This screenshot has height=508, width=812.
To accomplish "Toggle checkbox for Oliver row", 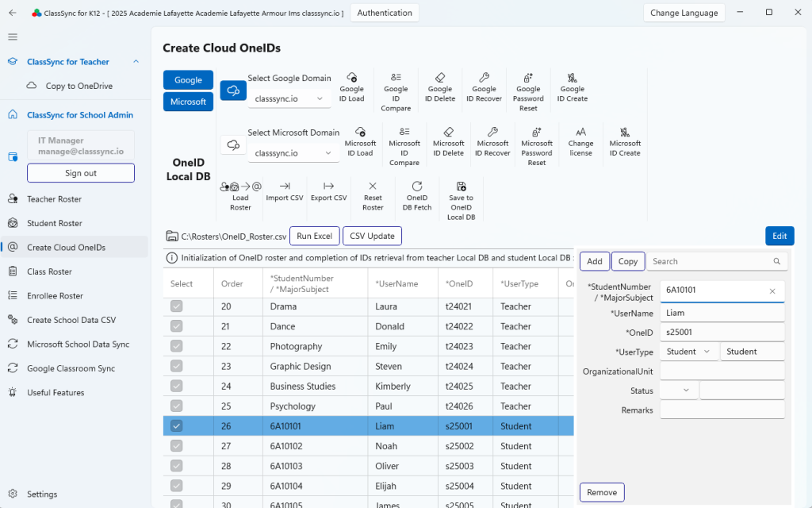I will click(177, 466).
